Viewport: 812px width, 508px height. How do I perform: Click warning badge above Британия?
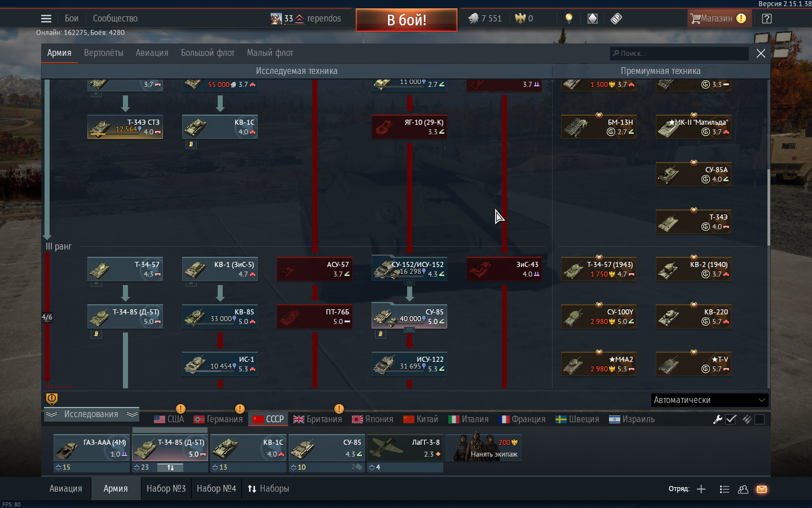click(339, 409)
